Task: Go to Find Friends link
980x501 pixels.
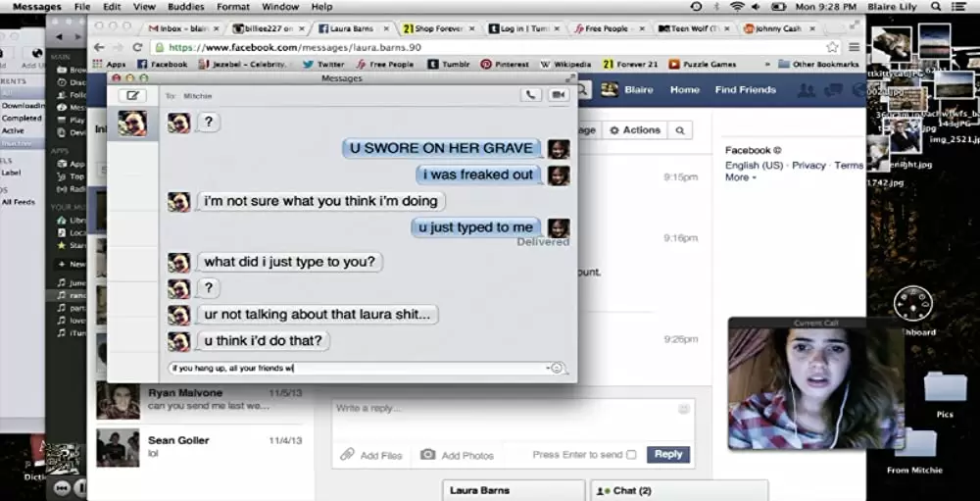Action: (x=745, y=89)
